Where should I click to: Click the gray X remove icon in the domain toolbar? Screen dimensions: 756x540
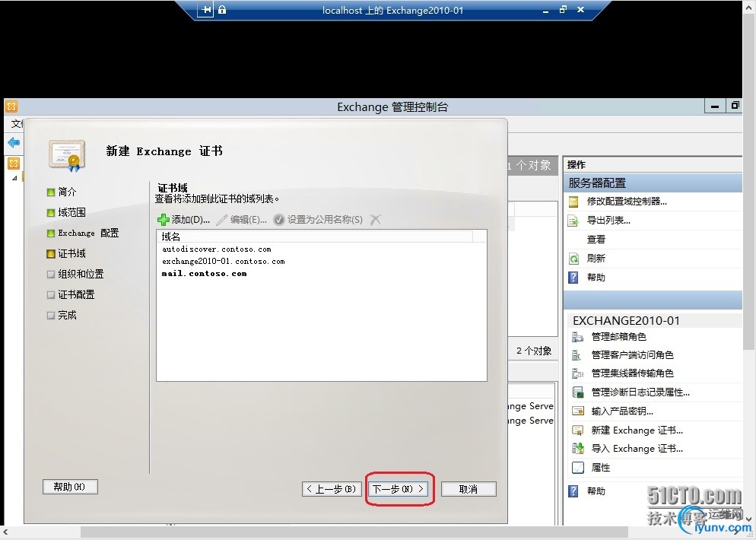[x=376, y=220]
